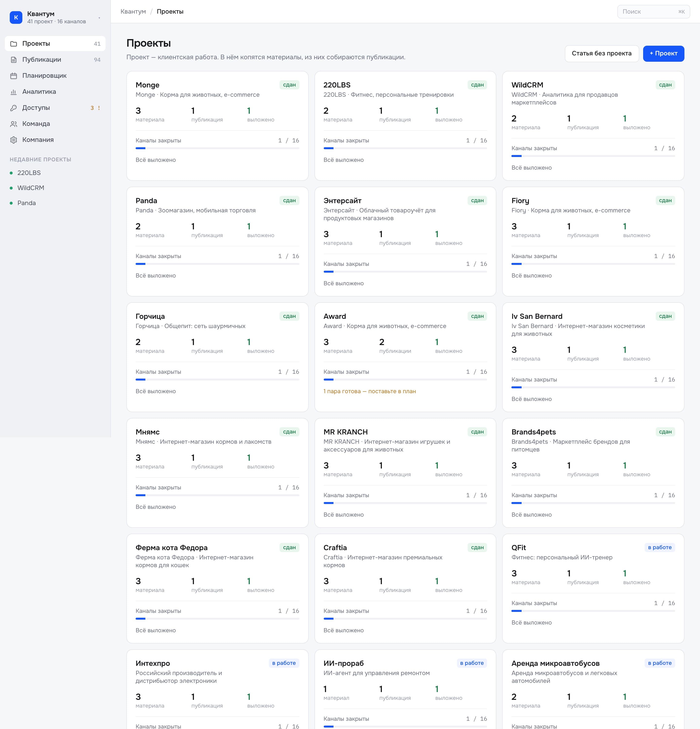Click the Компания gear icon

(x=14, y=140)
